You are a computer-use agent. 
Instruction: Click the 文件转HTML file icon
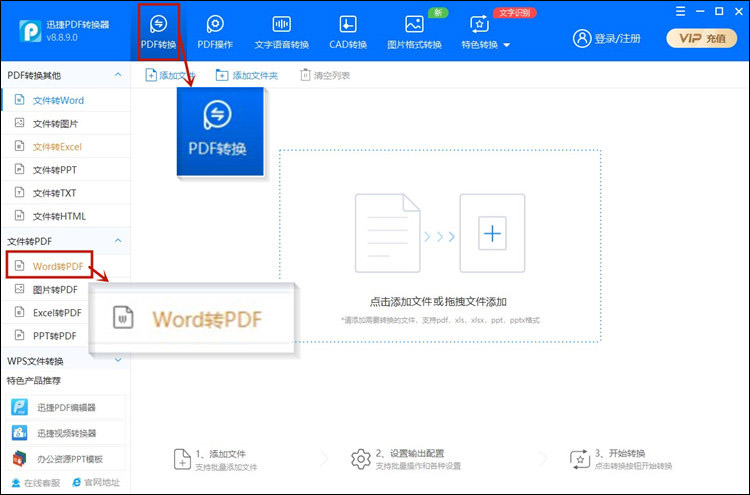(20, 216)
